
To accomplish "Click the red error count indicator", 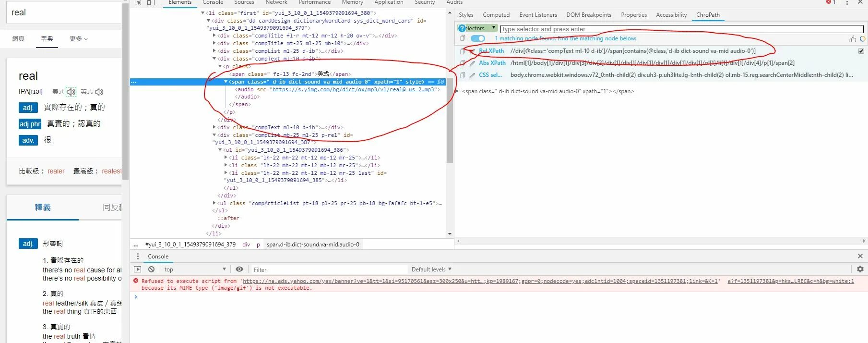I will click(831, 2).
